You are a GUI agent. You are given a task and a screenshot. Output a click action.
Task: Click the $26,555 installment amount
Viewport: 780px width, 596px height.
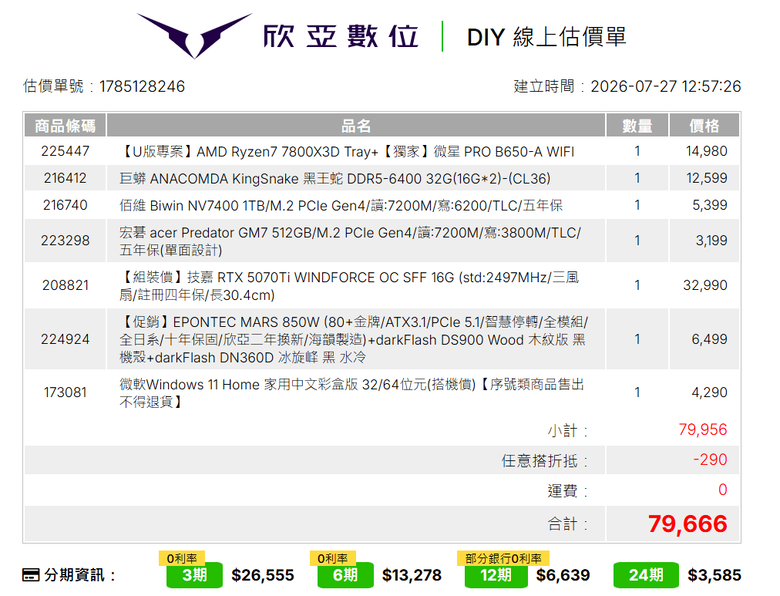tap(263, 575)
